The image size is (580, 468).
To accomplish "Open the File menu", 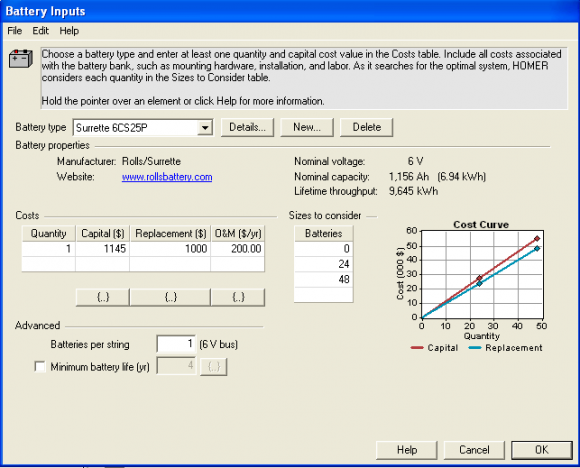I will click(x=14, y=31).
